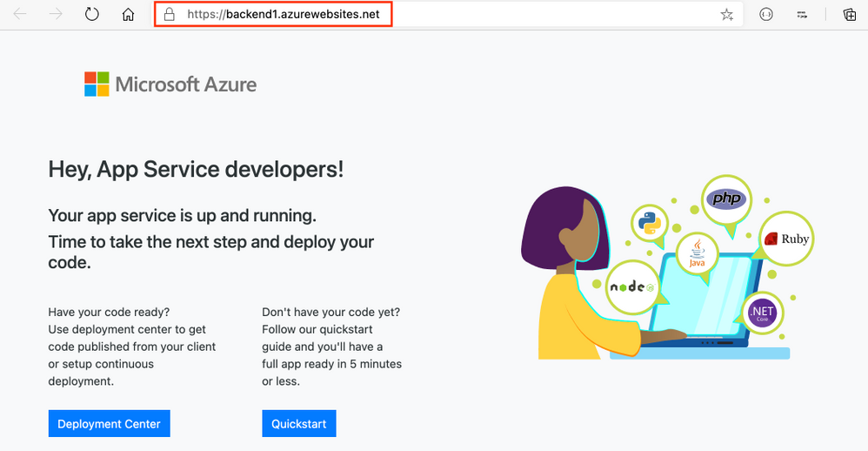The width and height of the screenshot is (868, 451).
Task: Click 'Have your code ready?' text
Action: point(109,312)
